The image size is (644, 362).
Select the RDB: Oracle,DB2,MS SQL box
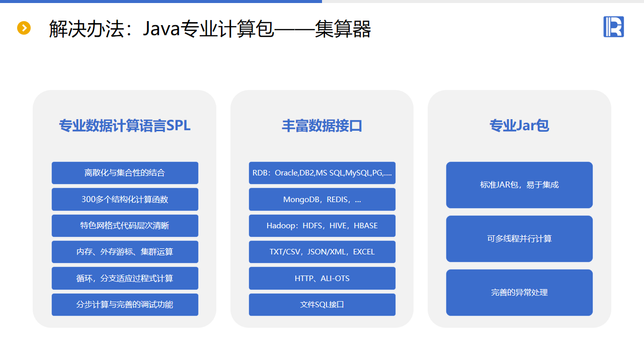[322, 173]
